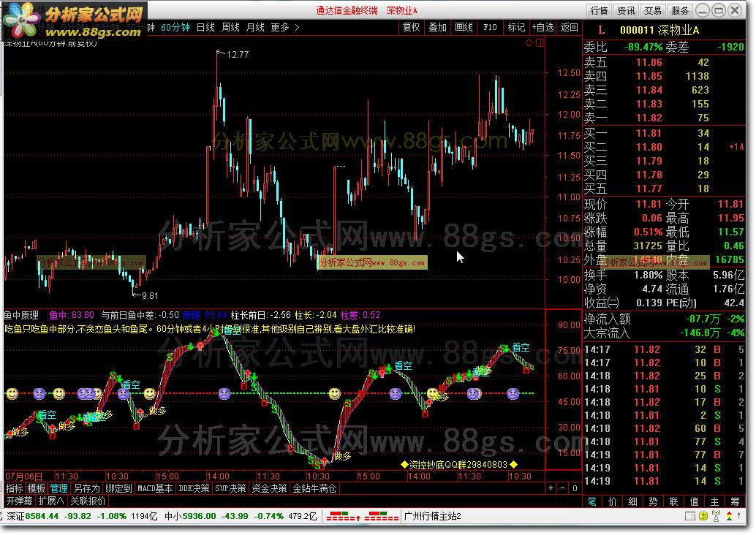Switch to 筹 chip distribution tab

point(736,501)
